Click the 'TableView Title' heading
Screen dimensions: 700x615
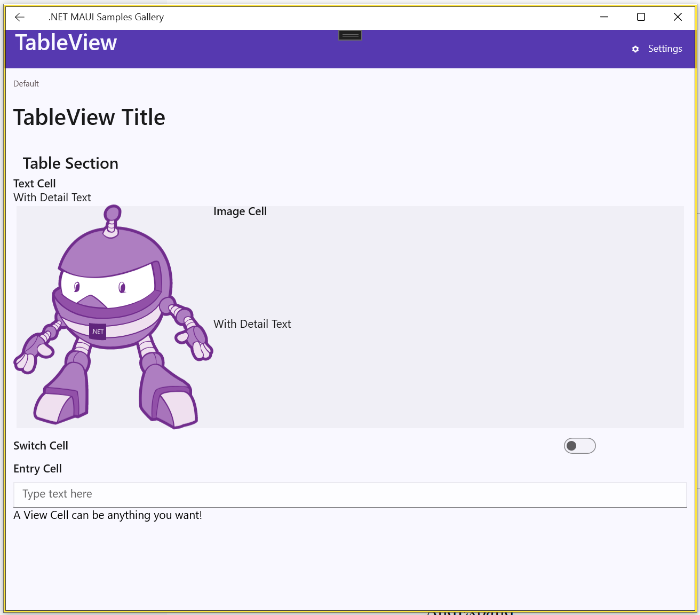pyautogui.click(x=89, y=117)
